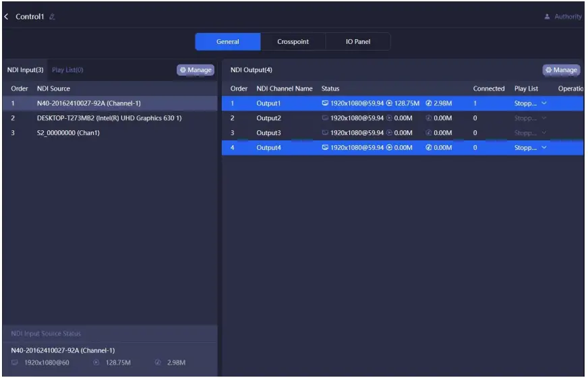Click the 1920x1080@60 value in NDI Input Source Status
Screen dimensions: 588x380
point(47,362)
